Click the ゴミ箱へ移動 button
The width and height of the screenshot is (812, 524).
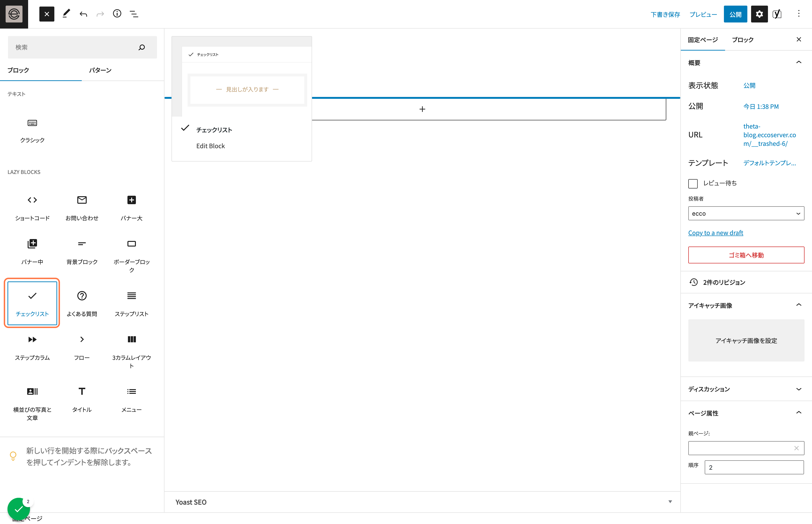tap(746, 255)
